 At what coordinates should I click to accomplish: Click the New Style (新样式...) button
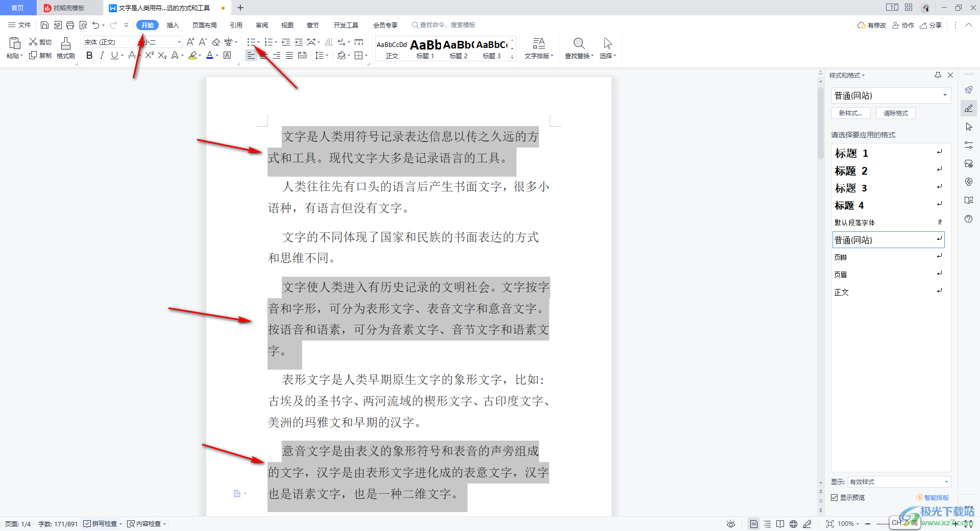point(851,113)
